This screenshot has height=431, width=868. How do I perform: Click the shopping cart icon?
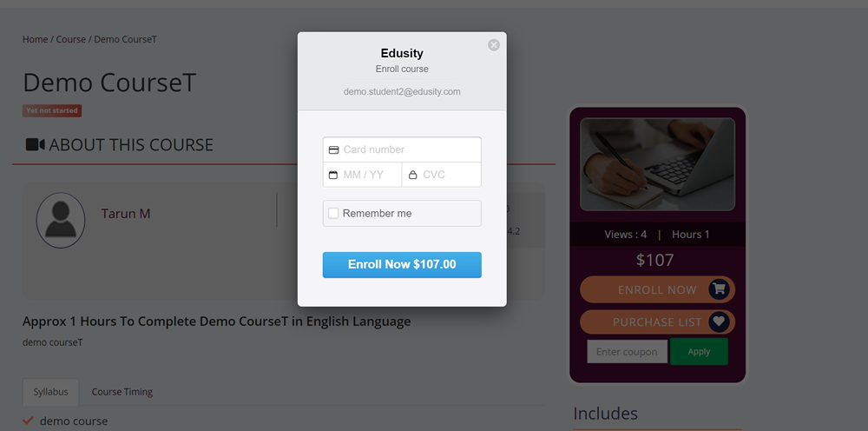click(719, 289)
